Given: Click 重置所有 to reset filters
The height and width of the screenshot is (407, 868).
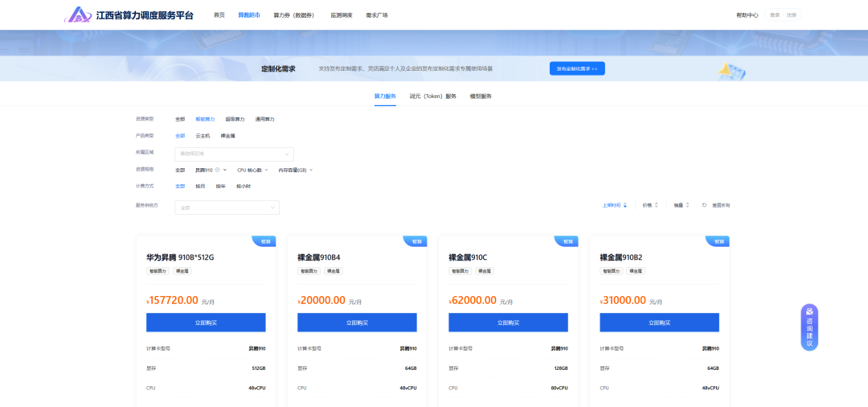Looking at the screenshot, I should 721,205.
